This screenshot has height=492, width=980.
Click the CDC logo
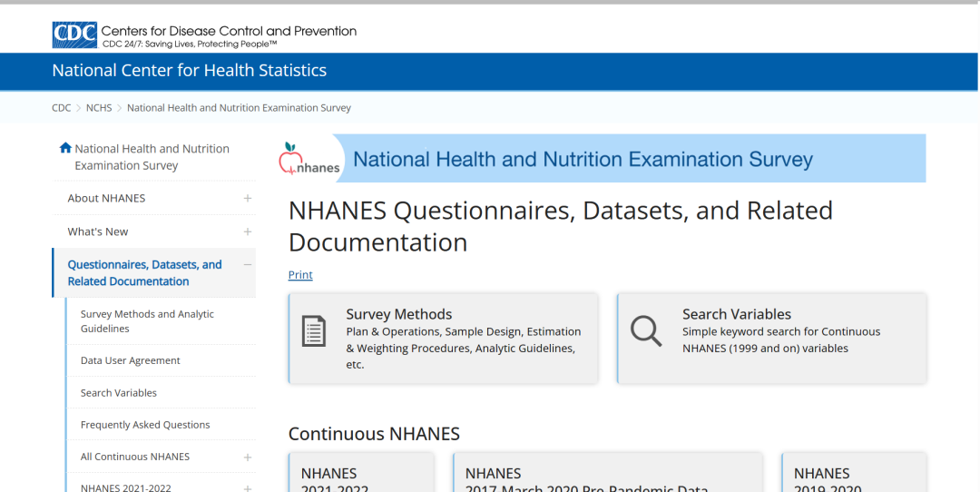[74, 35]
